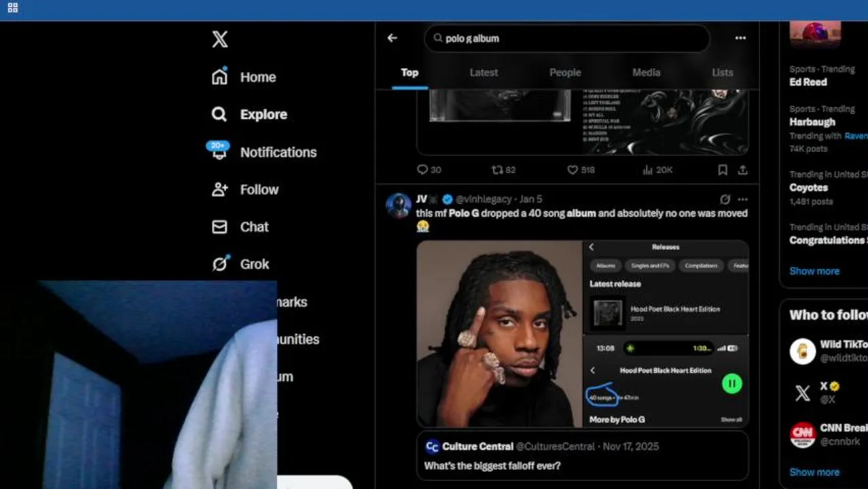Open the Notifications bell icon

coord(219,151)
